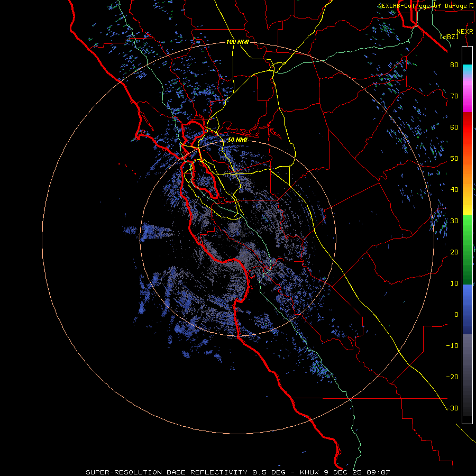476x476 pixels.
Task: Click the "50 NMI" range ring label
Action: [x=237, y=140]
